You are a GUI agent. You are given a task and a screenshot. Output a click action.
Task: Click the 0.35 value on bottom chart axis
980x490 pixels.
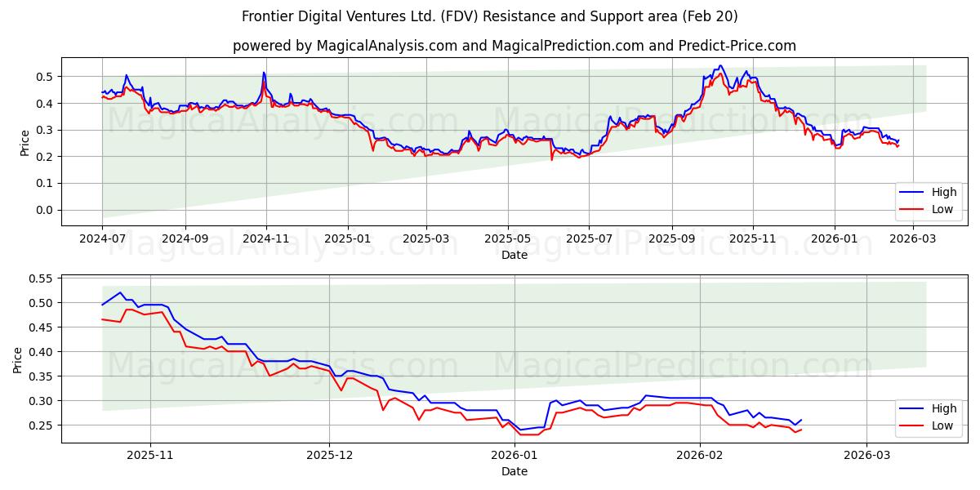point(41,376)
